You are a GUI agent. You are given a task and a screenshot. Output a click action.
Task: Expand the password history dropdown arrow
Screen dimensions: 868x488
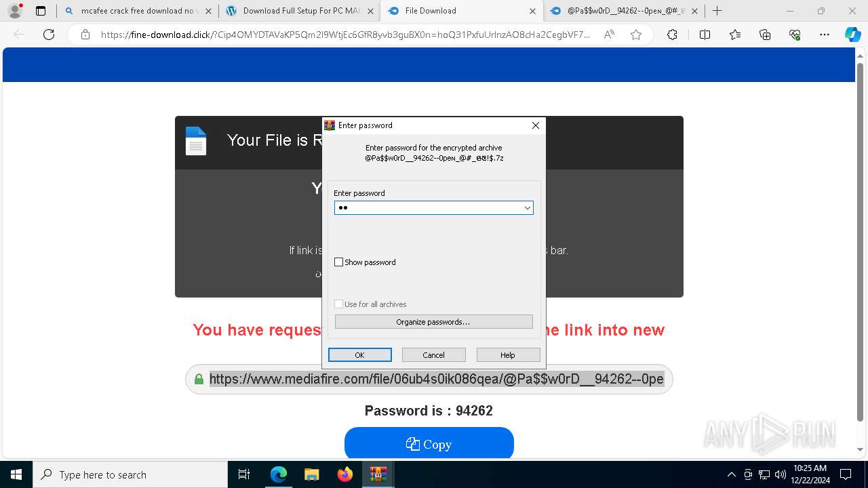(527, 208)
